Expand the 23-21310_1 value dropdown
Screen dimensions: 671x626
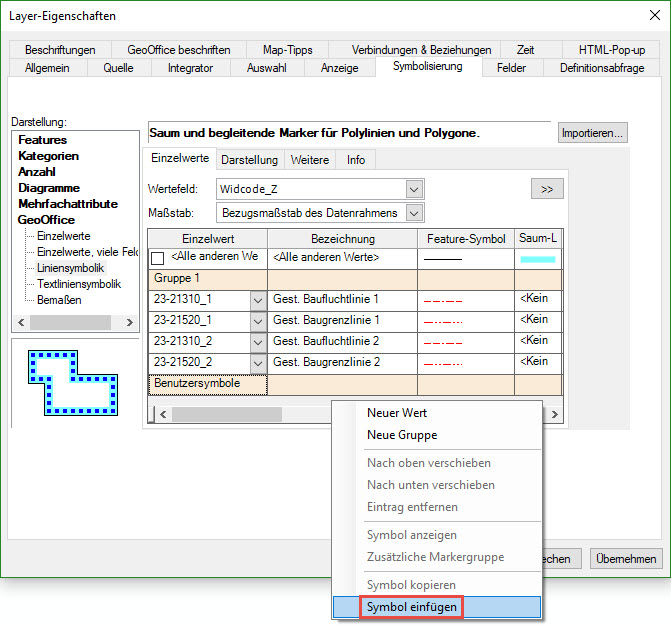tap(257, 300)
